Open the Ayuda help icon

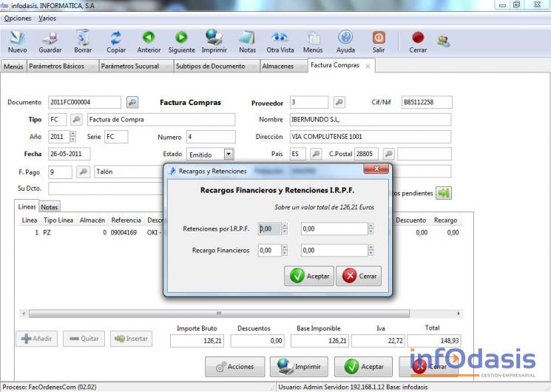(345, 38)
